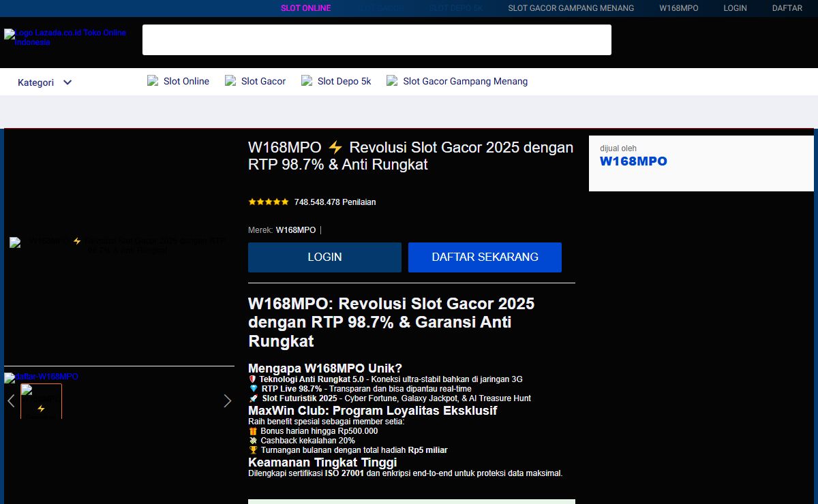Open the W168MPO top bar link
The image size is (818, 504).
pos(678,8)
